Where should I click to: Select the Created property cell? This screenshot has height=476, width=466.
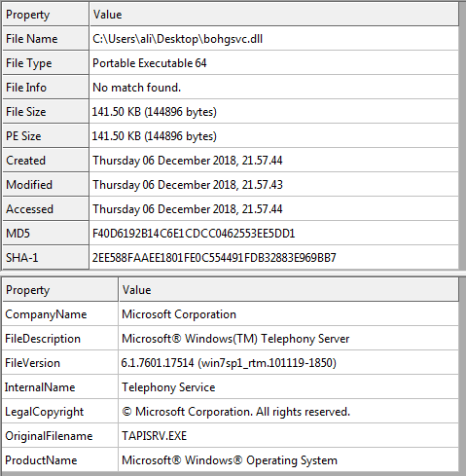[46, 161]
